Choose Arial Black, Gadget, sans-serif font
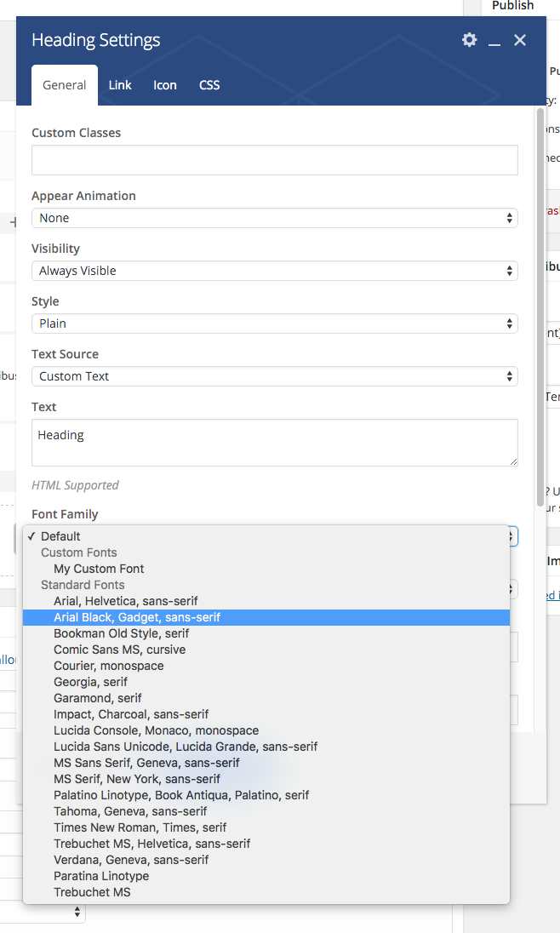The height and width of the screenshot is (933, 560). pyautogui.click(x=137, y=617)
